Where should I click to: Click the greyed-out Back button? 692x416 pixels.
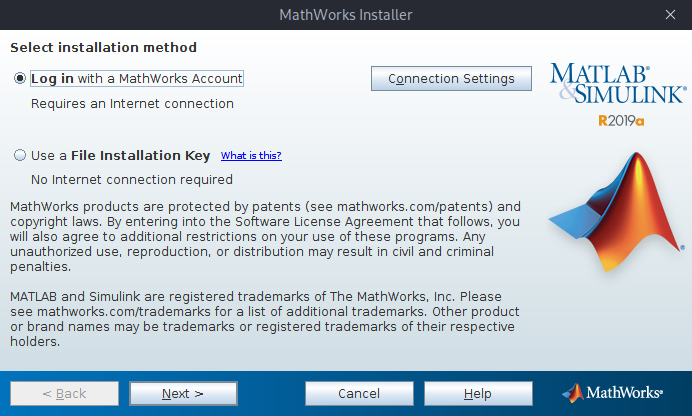click(64, 393)
